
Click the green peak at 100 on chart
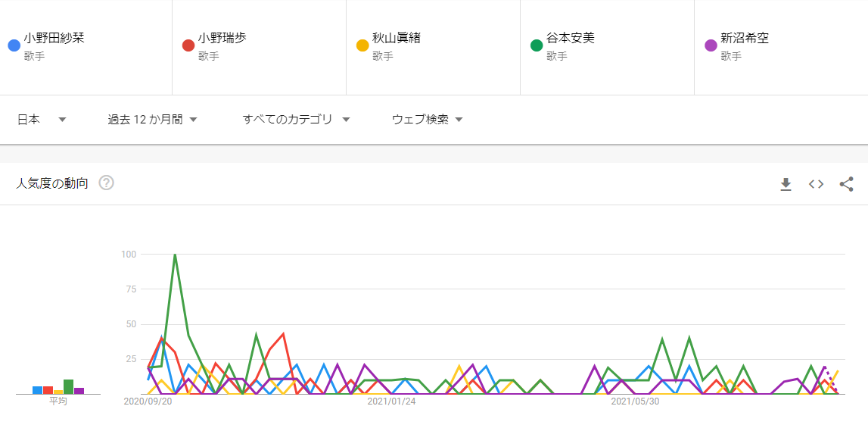(x=175, y=255)
